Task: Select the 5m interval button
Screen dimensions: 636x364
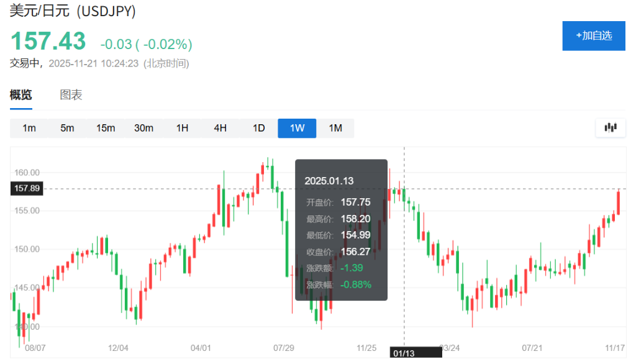Action: (x=67, y=128)
